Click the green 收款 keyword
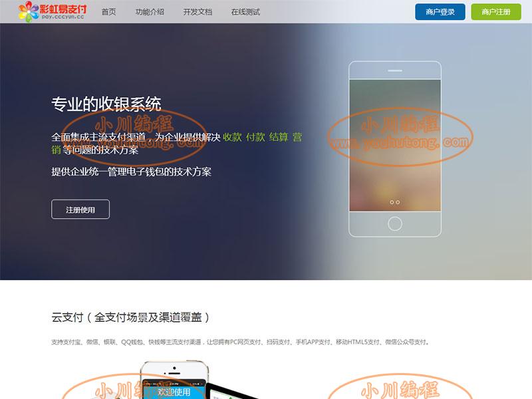The image size is (532, 399). click(232, 137)
